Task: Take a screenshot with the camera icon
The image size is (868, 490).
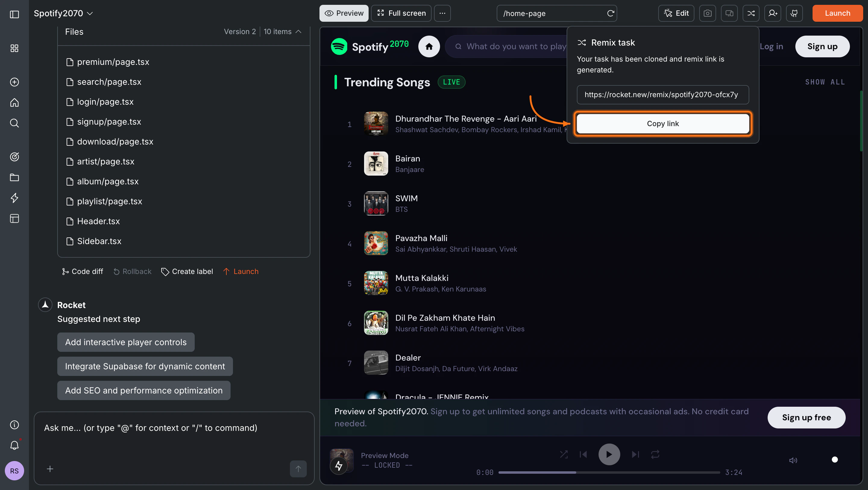Action: click(708, 13)
